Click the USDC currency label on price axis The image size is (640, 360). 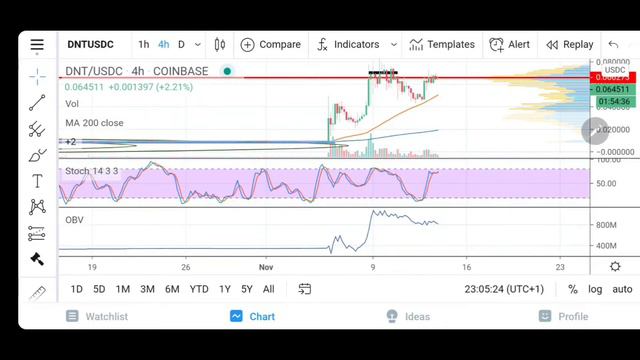click(x=615, y=70)
